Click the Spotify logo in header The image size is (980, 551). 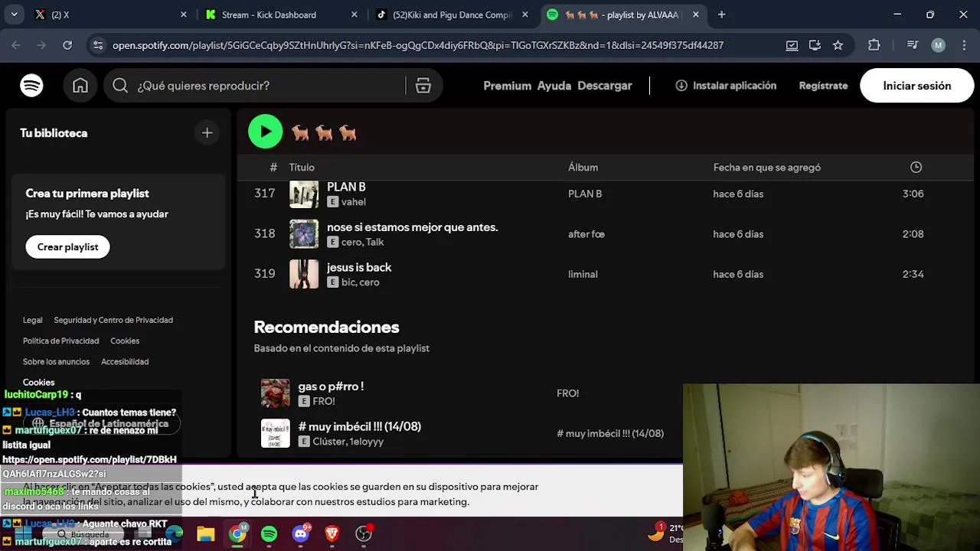(x=31, y=86)
